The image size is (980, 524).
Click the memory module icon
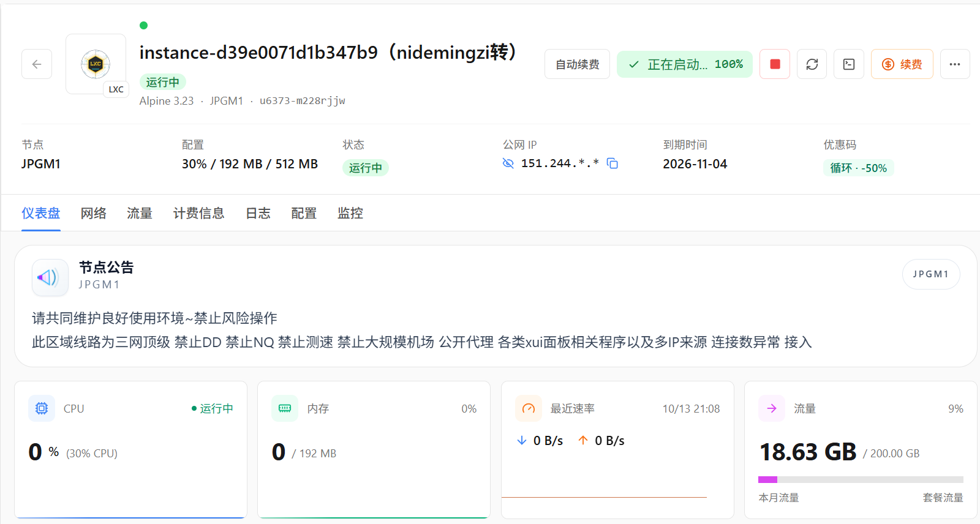pos(285,408)
